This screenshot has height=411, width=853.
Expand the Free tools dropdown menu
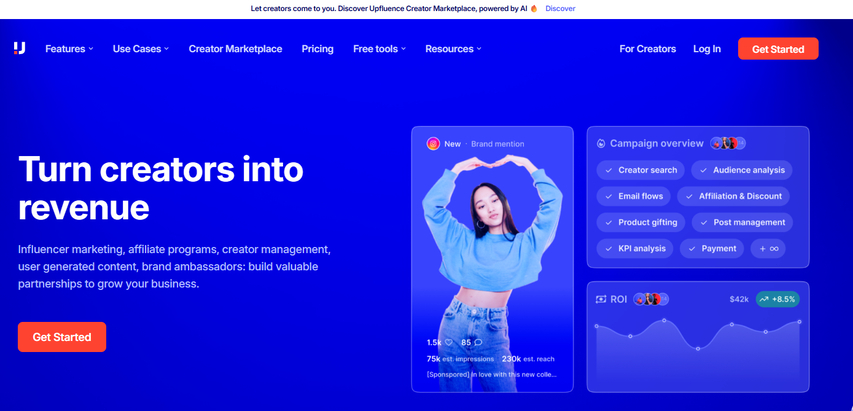click(380, 49)
